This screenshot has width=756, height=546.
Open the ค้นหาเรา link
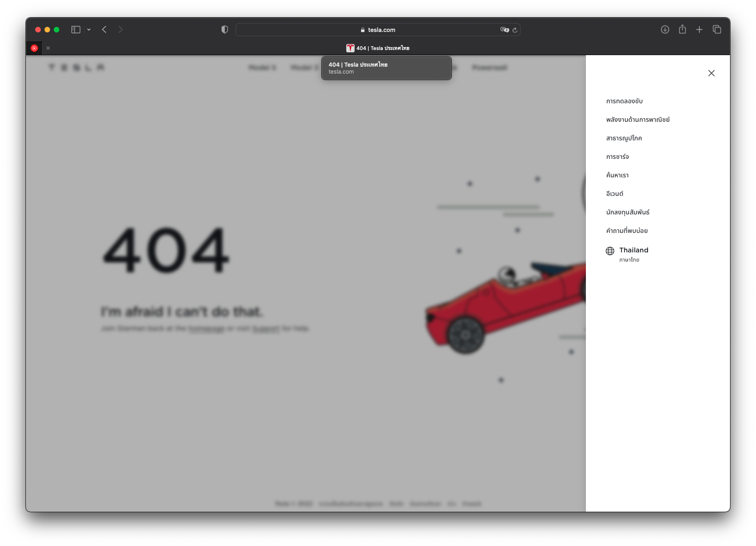tap(617, 175)
